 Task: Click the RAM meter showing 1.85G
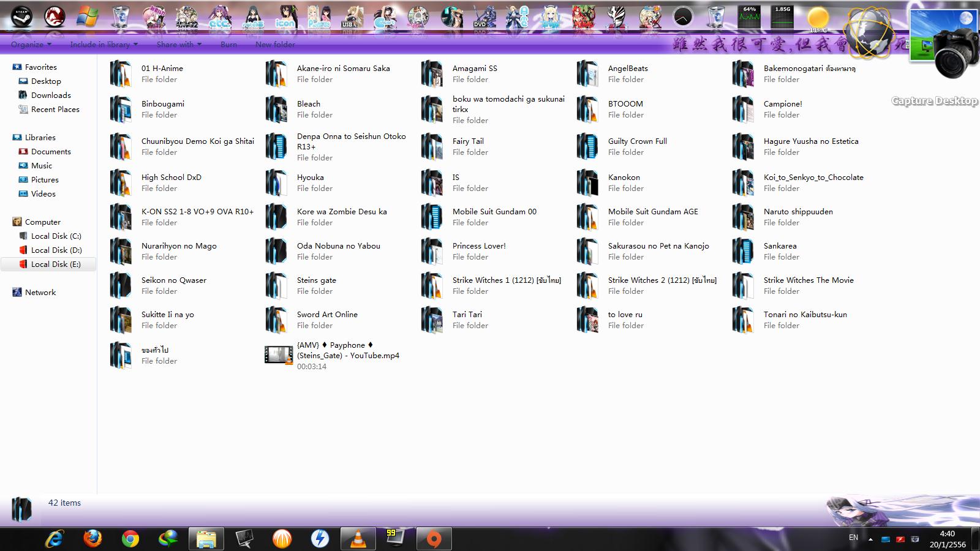pyautogui.click(x=782, y=17)
